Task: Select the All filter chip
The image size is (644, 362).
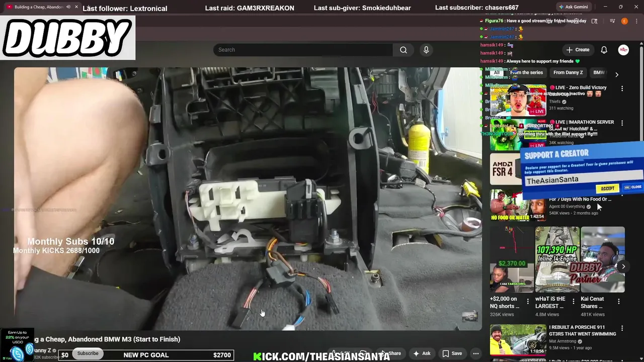Action: tap(497, 72)
